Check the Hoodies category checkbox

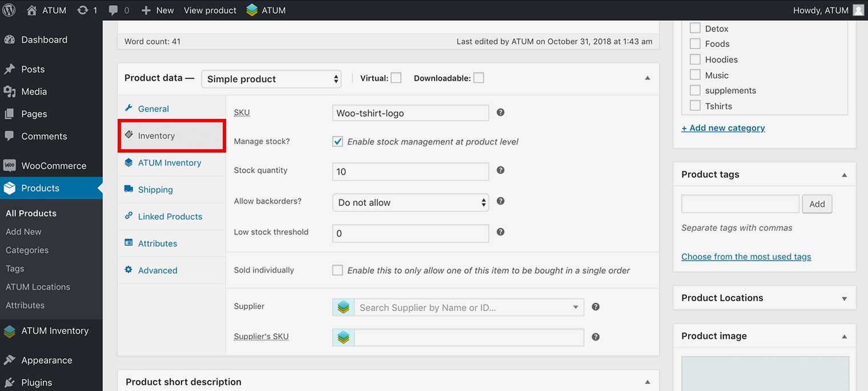(695, 59)
